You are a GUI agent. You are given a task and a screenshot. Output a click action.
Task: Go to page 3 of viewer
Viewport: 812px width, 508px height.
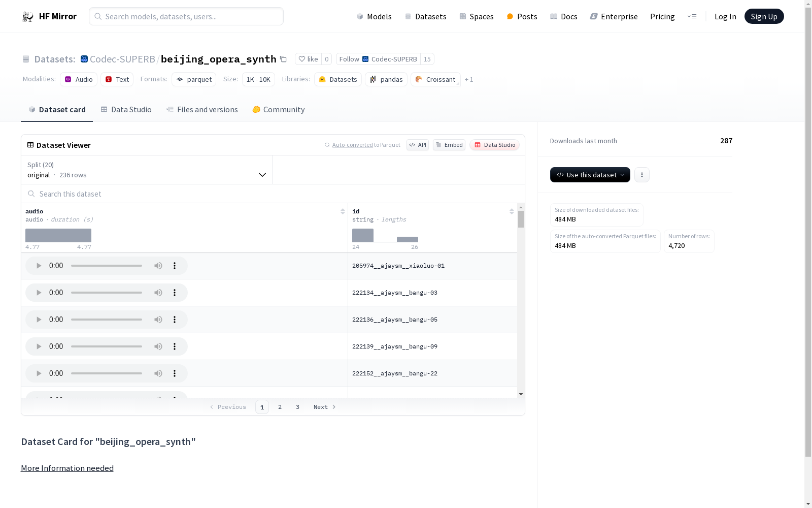point(297,407)
